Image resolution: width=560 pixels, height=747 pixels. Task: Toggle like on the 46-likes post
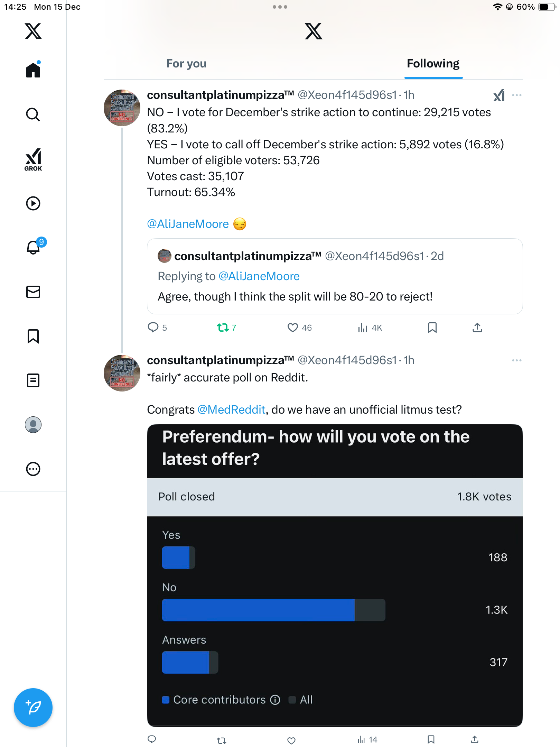pos(292,328)
